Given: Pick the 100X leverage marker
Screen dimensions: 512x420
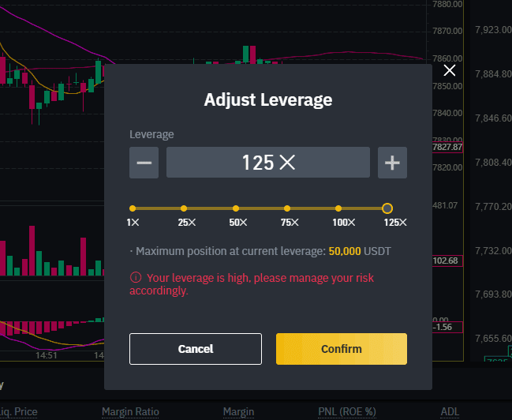Looking at the screenshot, I should [338, 208].
